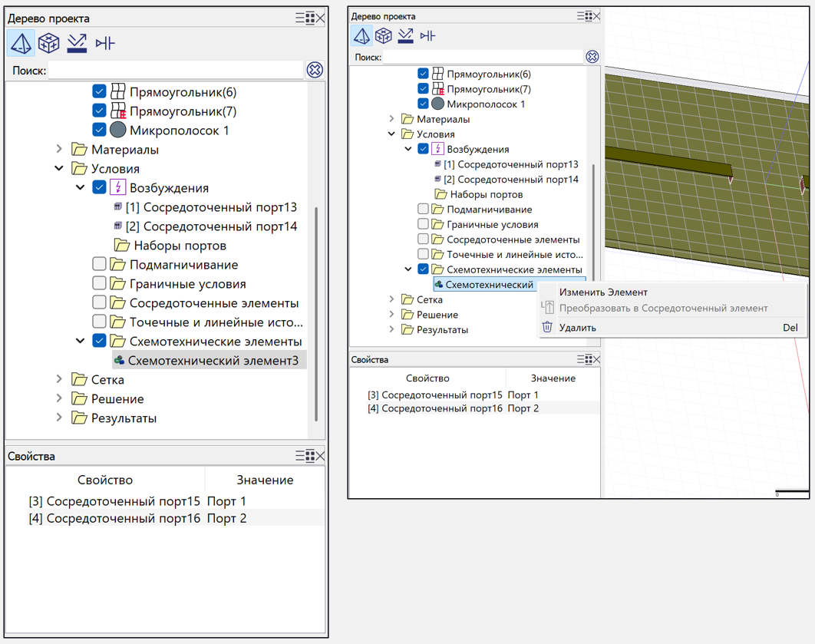
Task: Expand the Материалы folder in left project tree
Action: (x=60, y=149)
